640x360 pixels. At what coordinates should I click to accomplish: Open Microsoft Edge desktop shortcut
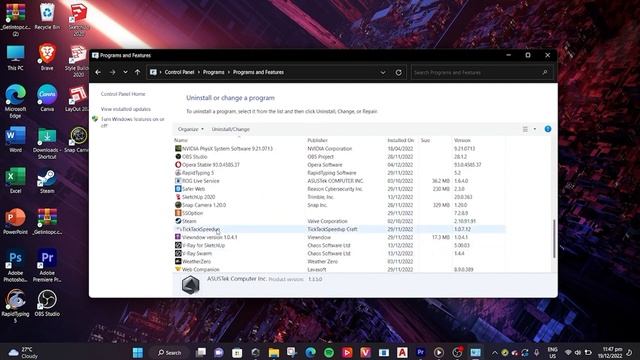click(x=16, y=102)
